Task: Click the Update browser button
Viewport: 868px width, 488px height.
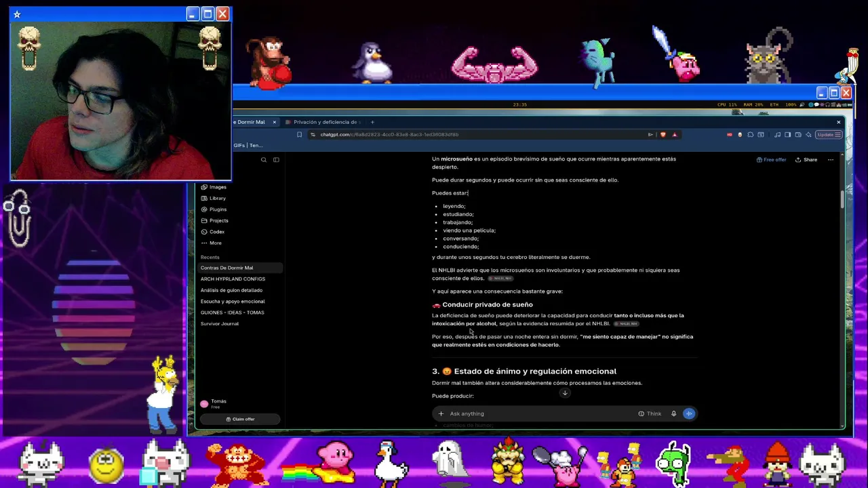Action: click(x=828, y=135)
